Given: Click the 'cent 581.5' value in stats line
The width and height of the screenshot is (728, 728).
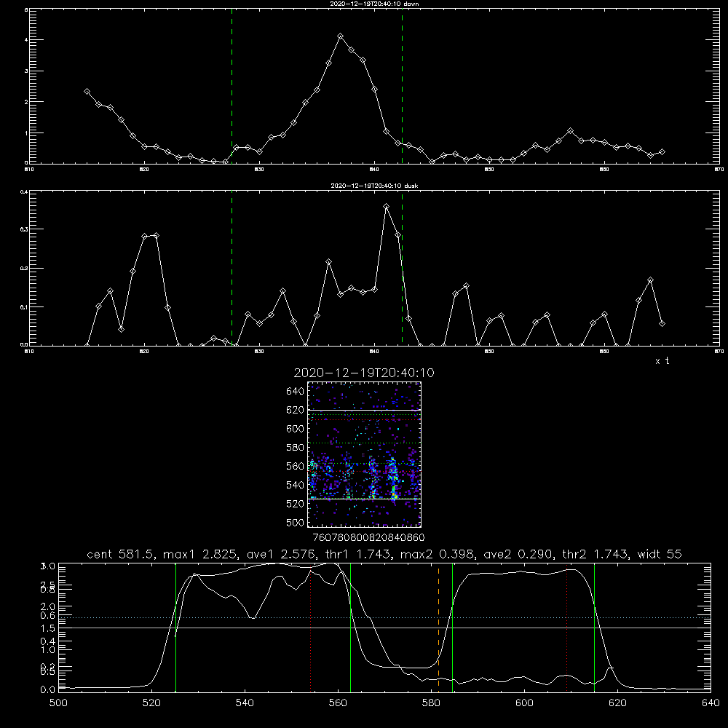Looking at the screenshot, I should pyautogui.click(x=119, y=554).
